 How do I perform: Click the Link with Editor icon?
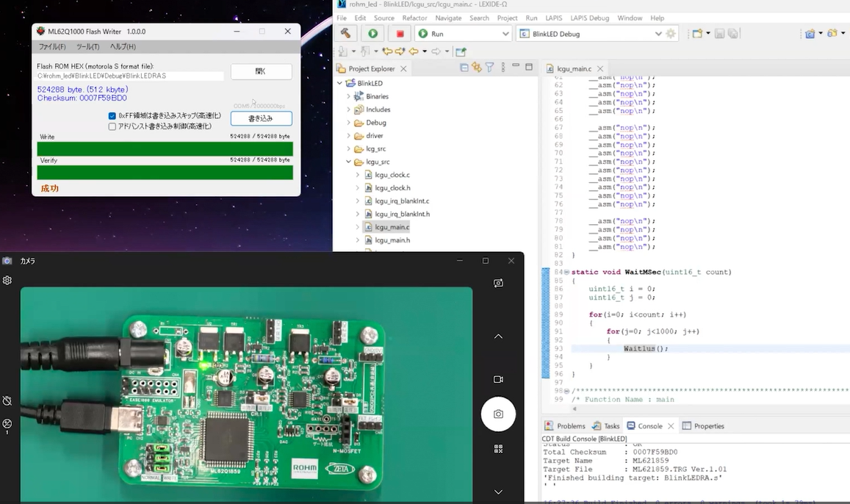point(477,68)
